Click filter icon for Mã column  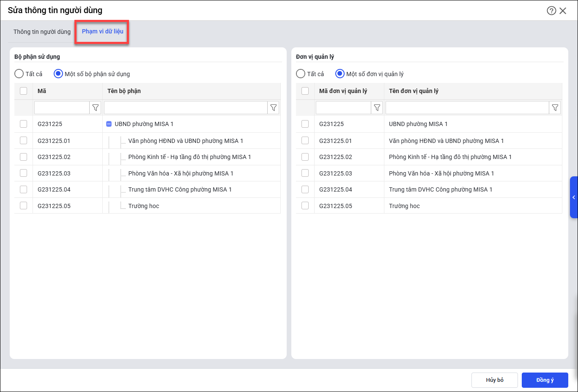[96, 108]
